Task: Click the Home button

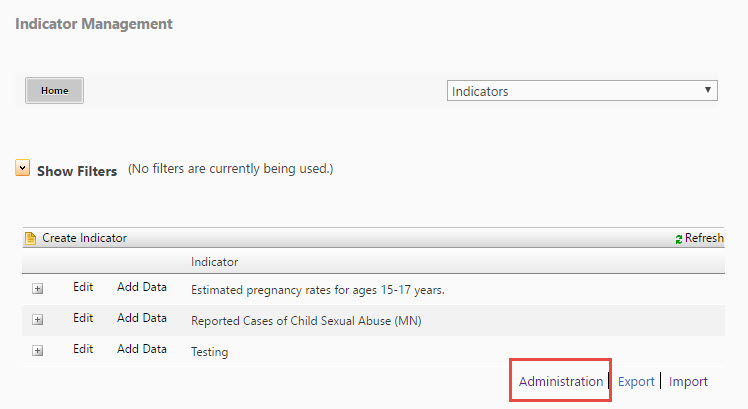Action: [x=54, y=90]
